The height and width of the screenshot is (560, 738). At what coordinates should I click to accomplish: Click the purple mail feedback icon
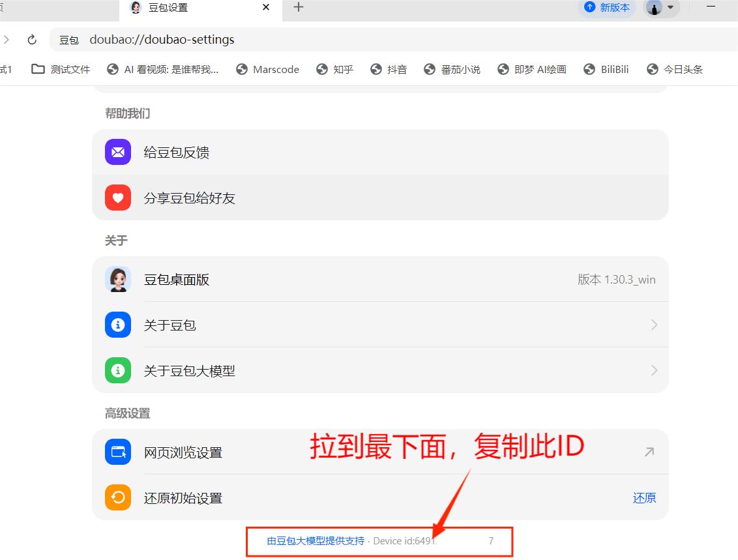click(117, 152)
